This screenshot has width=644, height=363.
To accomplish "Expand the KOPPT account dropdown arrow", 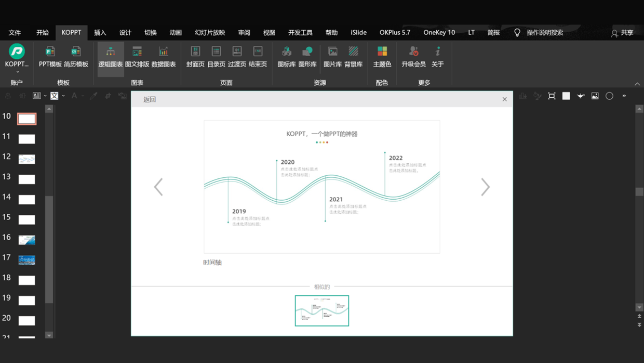I will pos(17,72).
